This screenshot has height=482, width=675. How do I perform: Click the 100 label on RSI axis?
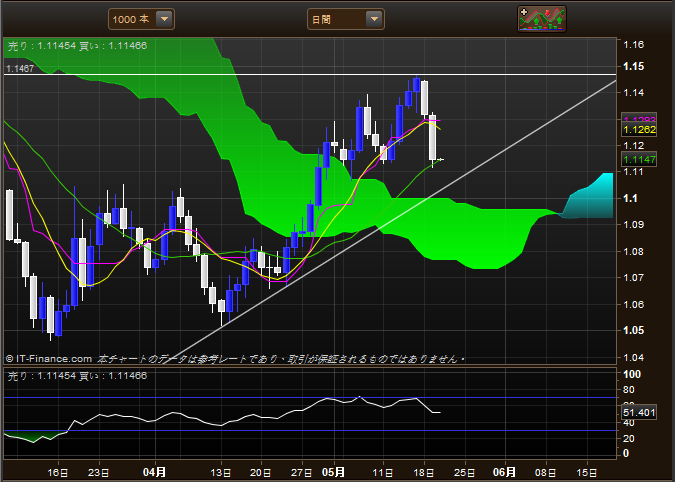(x=632, y=374)
